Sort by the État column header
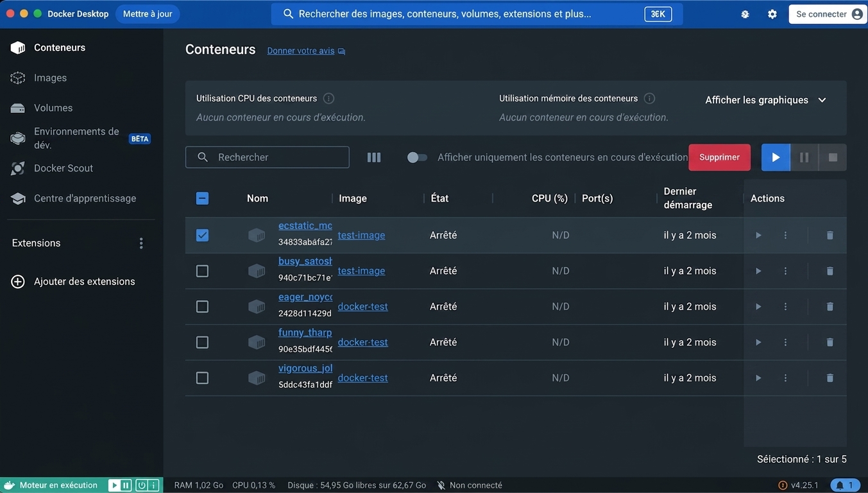The width and height of the screenshot is (868, 493). pos(439,198)
